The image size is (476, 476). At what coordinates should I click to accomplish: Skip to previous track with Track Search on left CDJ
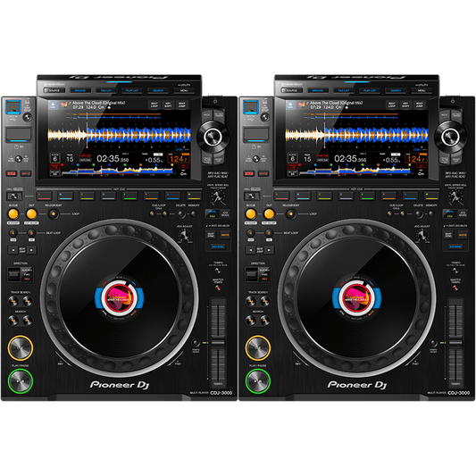(13, 301)
